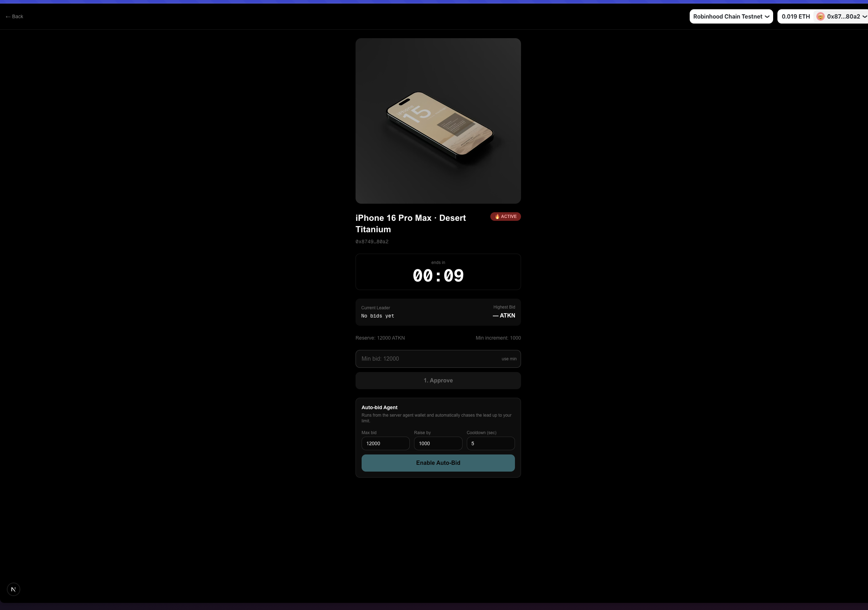Open the Next.js dev tools icon

[x=14, y=589]
